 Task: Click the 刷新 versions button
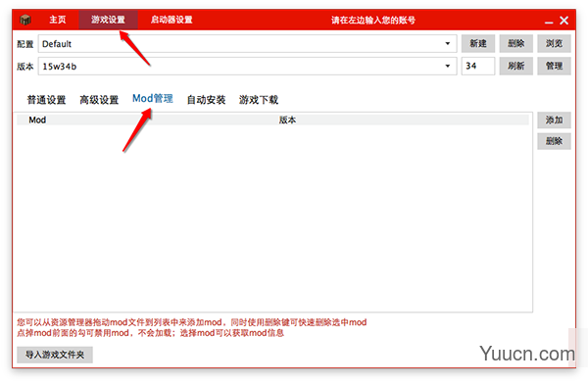[x=516, y=66]
